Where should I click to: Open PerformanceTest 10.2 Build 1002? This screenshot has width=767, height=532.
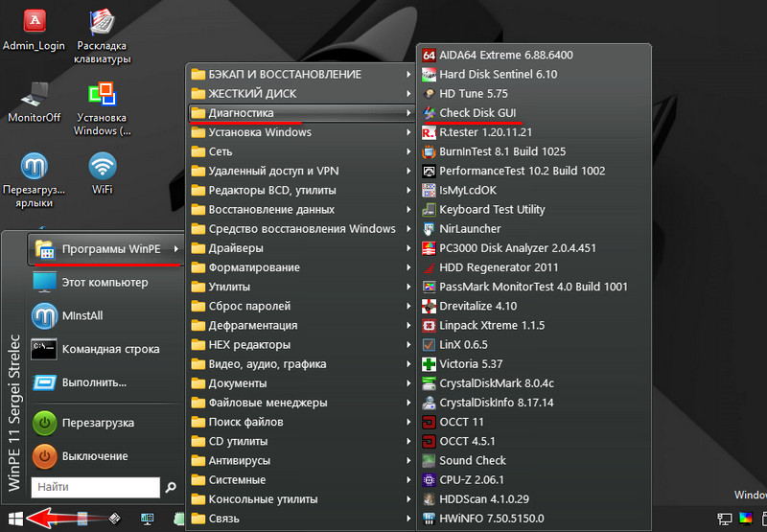[534, 171]
